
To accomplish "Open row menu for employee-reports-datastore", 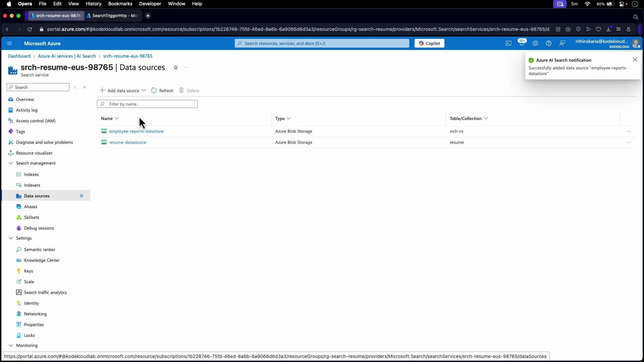I will point(629,131).
